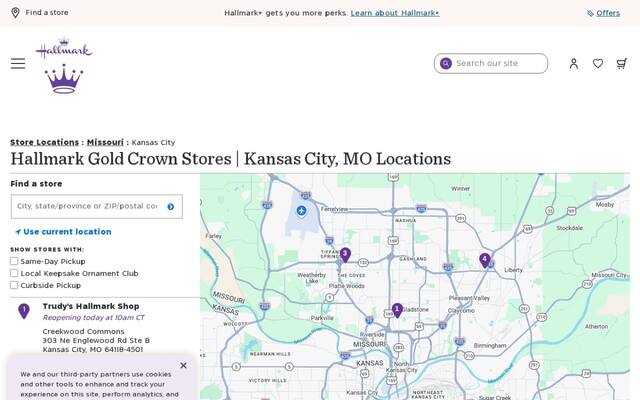Click list pin 1 beside Trudy's Hallmark Shop

[x=24, y=311]
